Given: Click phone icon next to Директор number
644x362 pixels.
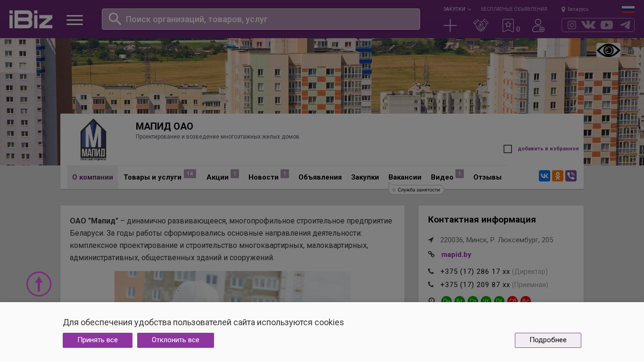Looking at the screenshot, I should coord(431,271).
